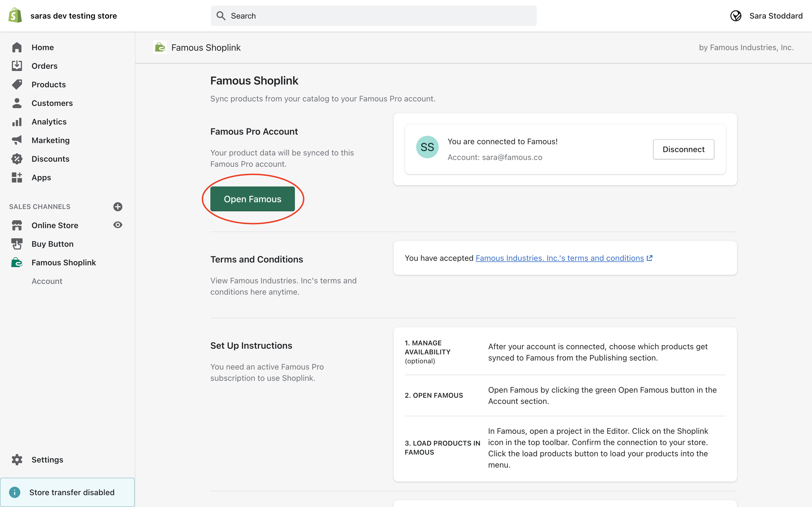Image resolution: width=812 pixels, height=507 pixels.
Task: Click the Discounts badge icon
Action: [17, 159]
